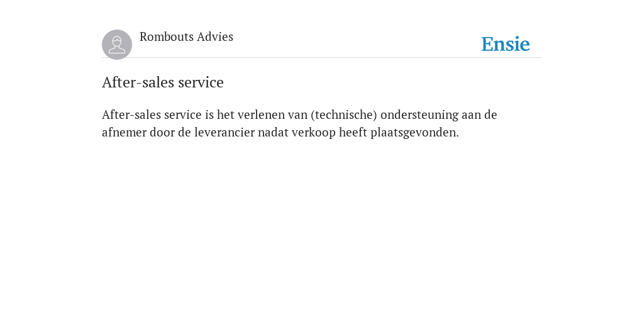Select the heading After-sales service
The height and width of the screenshot is (322, 644).
click(x=163, y=82)
